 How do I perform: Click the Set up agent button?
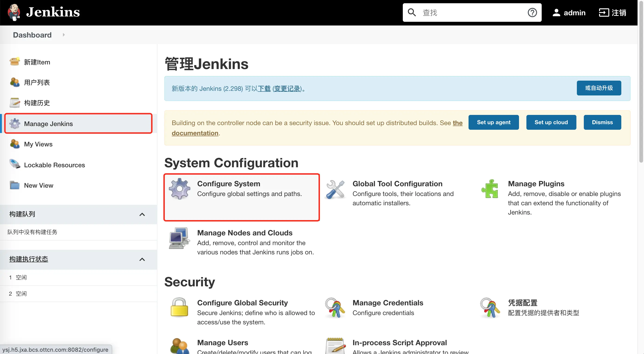[494, 122]
